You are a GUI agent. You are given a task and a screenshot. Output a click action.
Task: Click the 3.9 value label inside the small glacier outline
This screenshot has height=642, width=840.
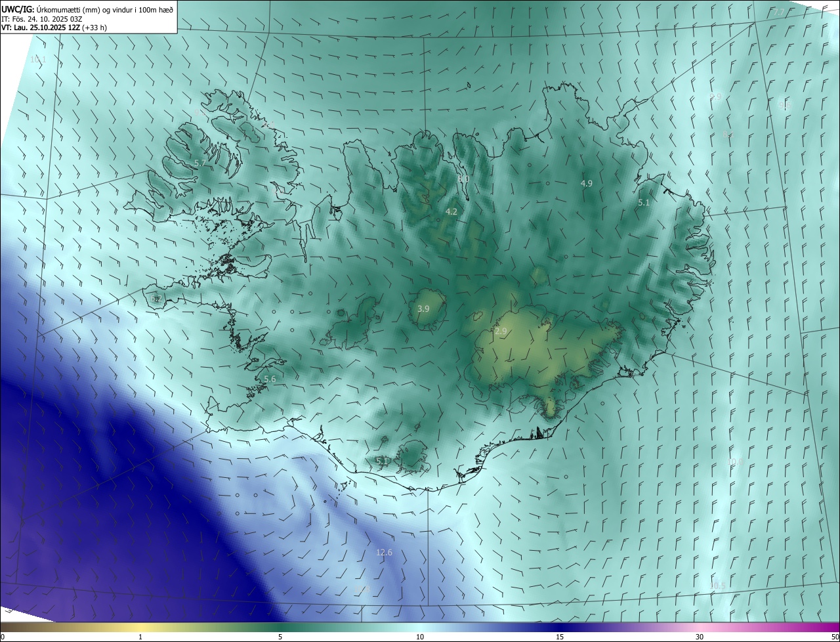pos(423,309)
